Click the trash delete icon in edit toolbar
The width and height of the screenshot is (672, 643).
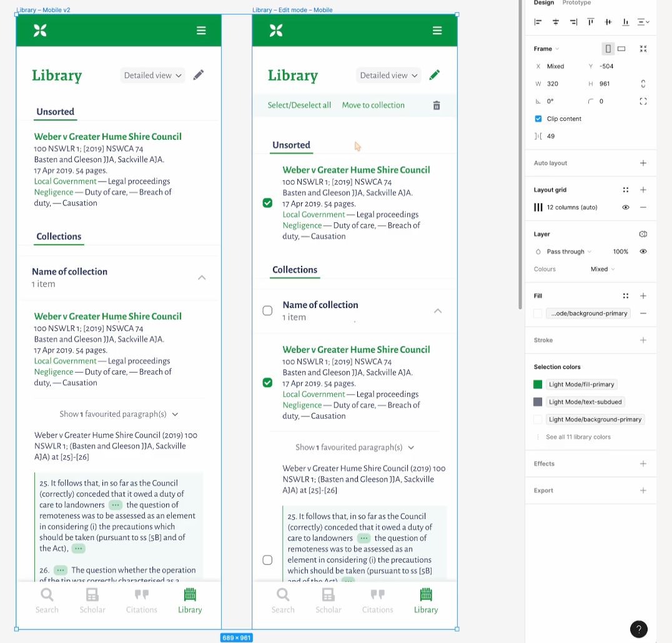pos(437,106)
